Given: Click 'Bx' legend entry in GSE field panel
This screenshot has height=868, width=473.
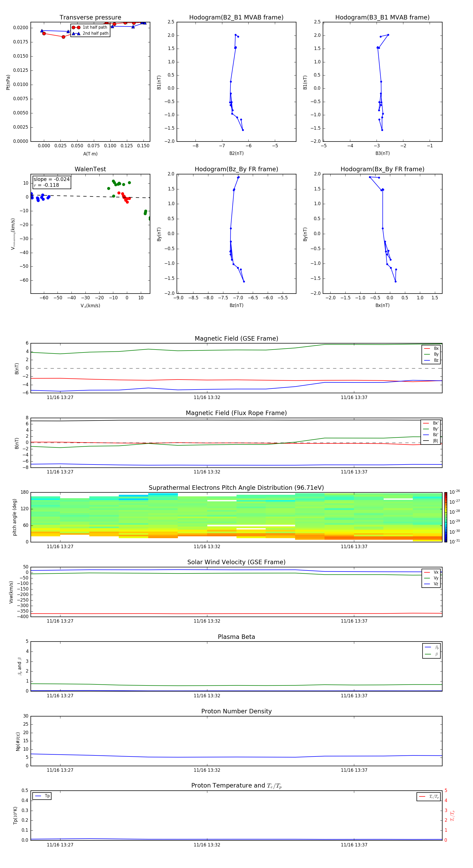Looking at the screenshot, I should point(431,349).
